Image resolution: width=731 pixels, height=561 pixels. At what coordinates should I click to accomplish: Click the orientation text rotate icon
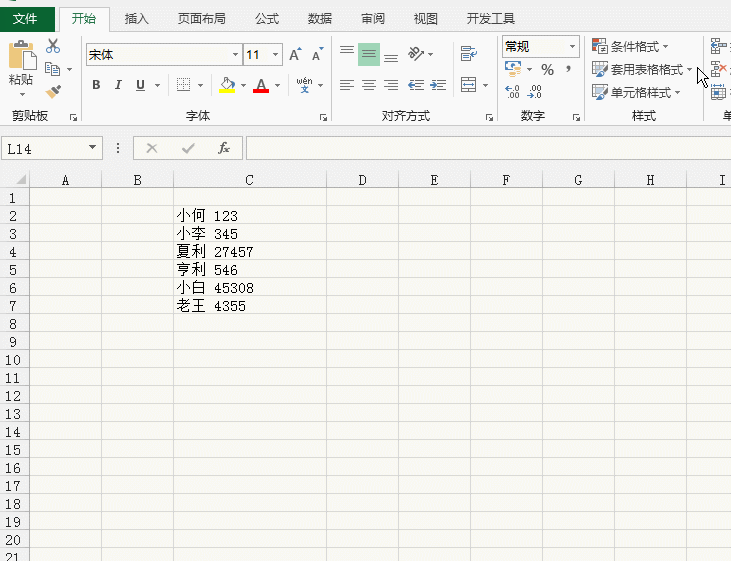click(x=416, y=54)
